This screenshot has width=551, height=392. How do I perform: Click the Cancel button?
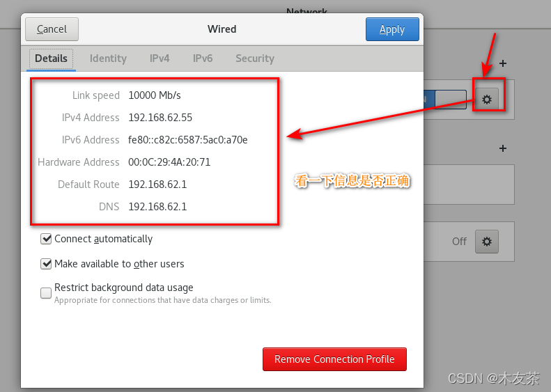pos(52,29)
